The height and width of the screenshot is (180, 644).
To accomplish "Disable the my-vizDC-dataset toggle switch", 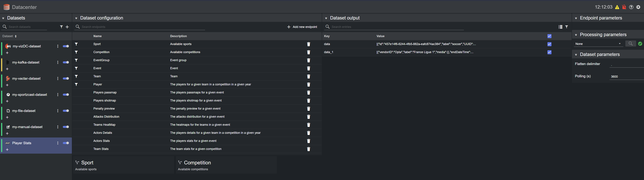I will click(x=66, y=46).
